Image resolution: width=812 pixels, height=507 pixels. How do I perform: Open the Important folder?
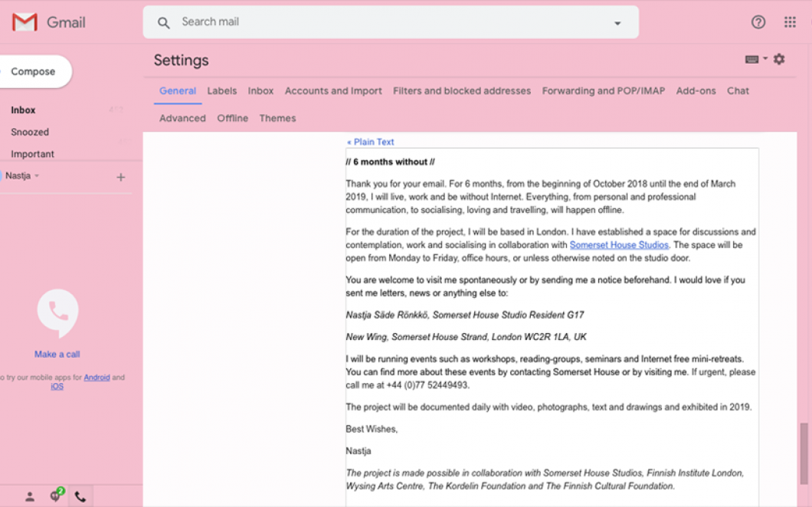33,154
